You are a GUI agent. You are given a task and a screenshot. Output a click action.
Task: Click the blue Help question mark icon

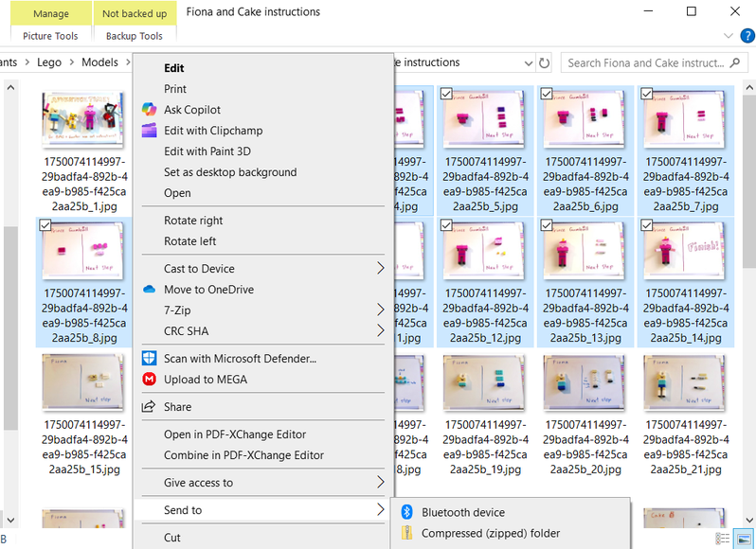click(x=747, y=36)
